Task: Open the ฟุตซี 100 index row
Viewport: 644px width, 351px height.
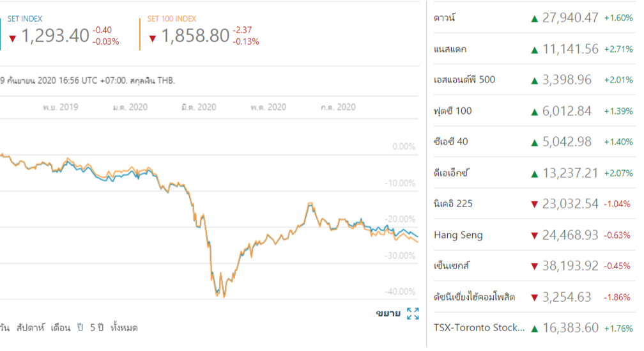Action: coord(452,111)
